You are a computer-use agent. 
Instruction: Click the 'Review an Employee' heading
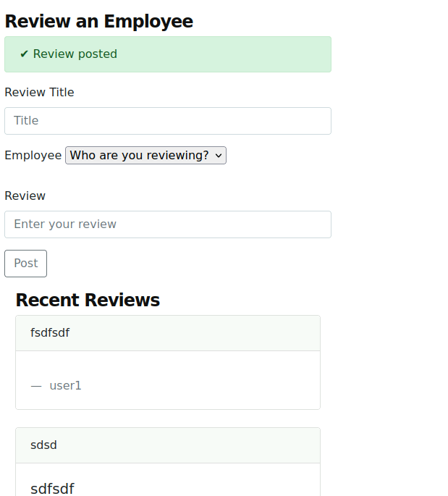(x=99, y=22)
